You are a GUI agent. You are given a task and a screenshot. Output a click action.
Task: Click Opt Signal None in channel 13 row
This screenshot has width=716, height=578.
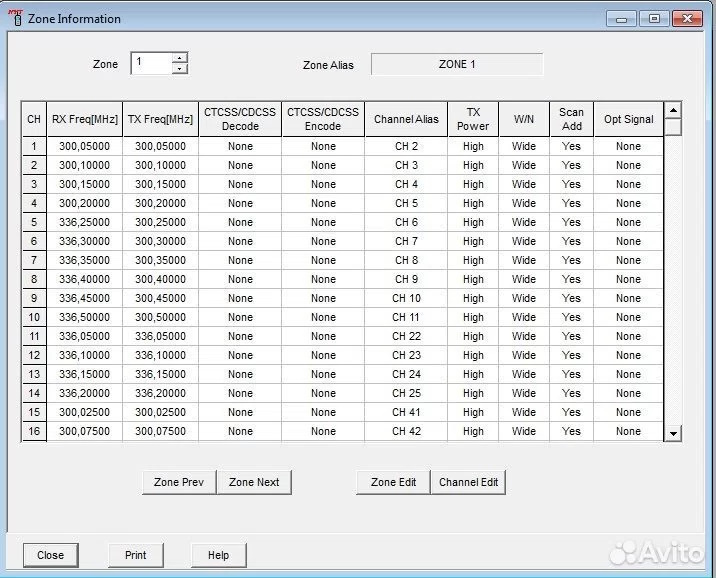[628, 374]
